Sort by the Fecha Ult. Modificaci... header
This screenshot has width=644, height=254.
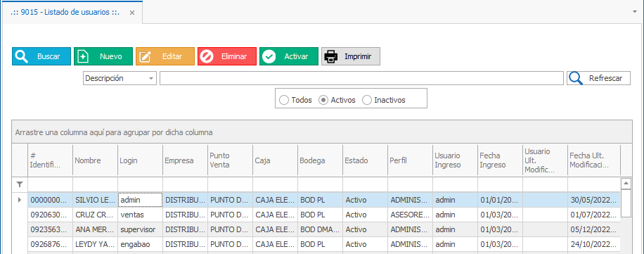(x=594, y=160)
